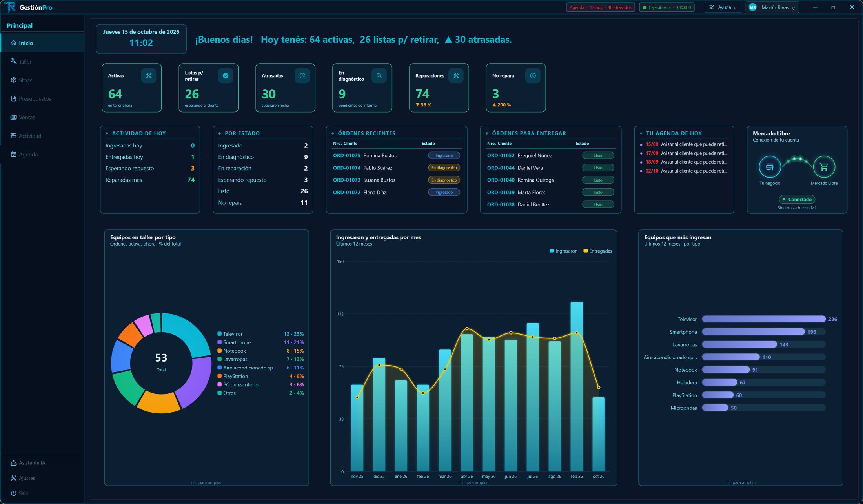Click the donut chart center total 53

[x=161, y=358]
